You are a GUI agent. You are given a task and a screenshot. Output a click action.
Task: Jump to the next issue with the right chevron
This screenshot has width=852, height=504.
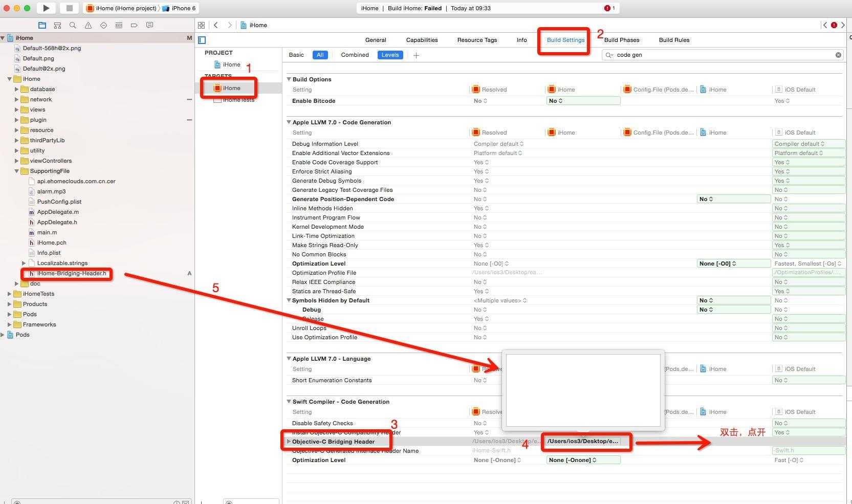[843, 25]
